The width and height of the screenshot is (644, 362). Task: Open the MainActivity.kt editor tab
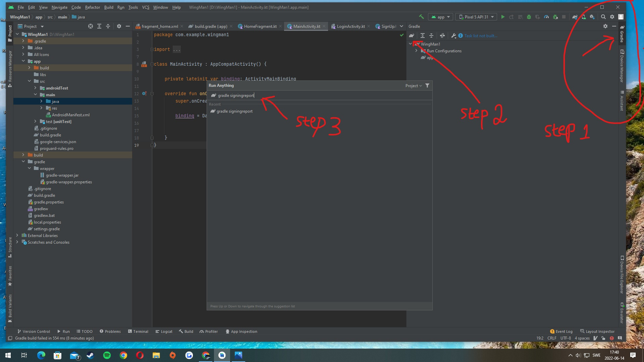307,26
